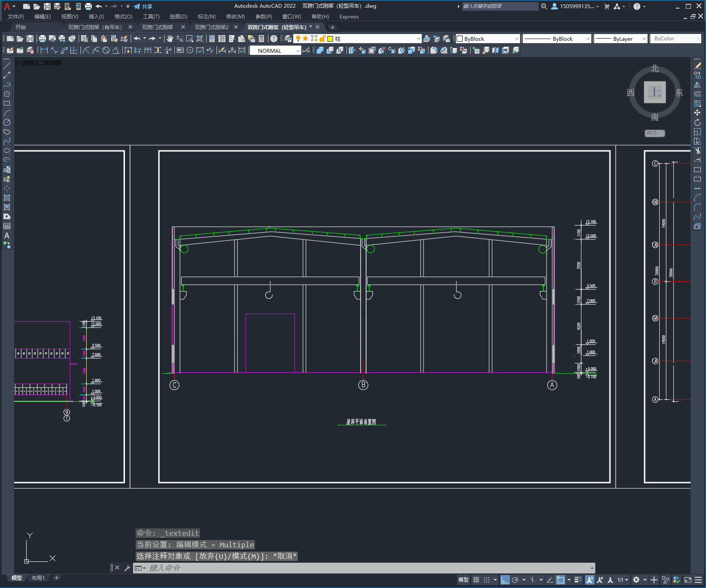Click the Layer Previous icon
Image resolution: width=706 pixels, height=588 pixels.
click(x=436, y=39)
